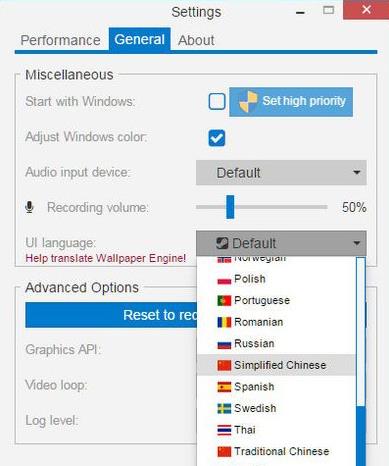Screen dimensions: 389x466
Task: Pick Thai from the language list
Action: point(276,430)
